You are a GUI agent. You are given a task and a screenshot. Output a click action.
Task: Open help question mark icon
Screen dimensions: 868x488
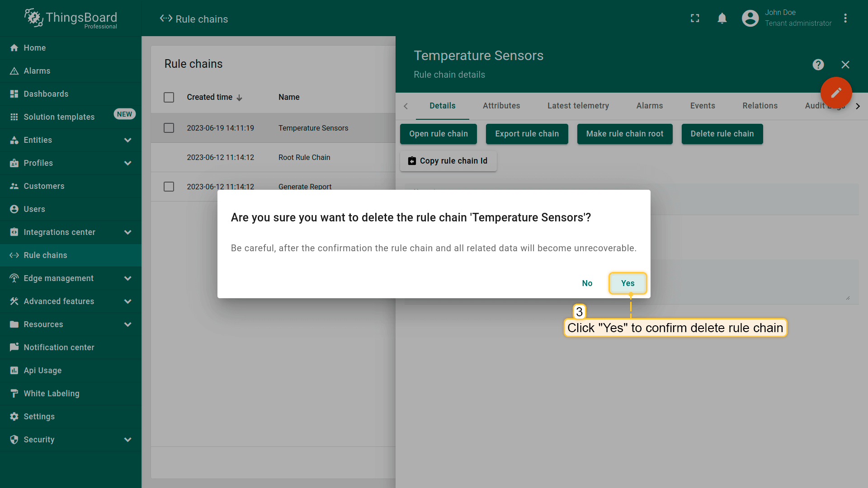coord(818,65)
